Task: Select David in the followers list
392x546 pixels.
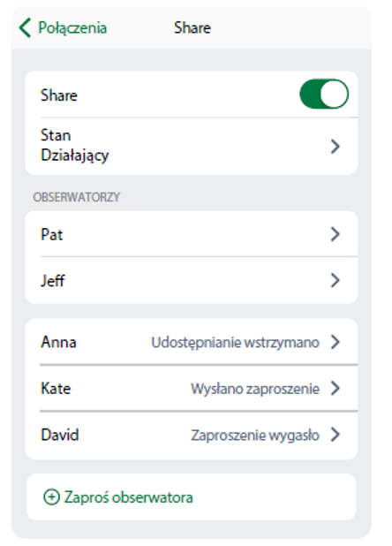Action: pyautogui.click(x=192, y=435)
